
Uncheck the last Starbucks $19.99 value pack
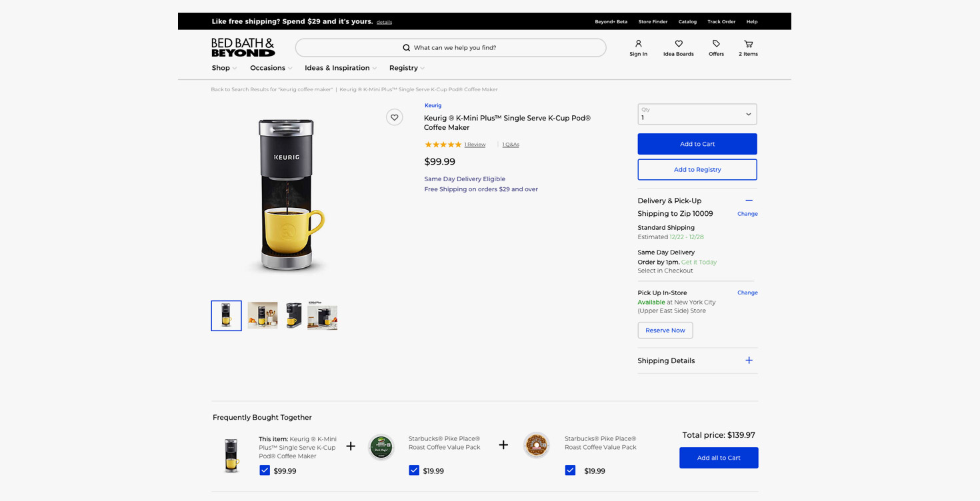pos(570,470)
